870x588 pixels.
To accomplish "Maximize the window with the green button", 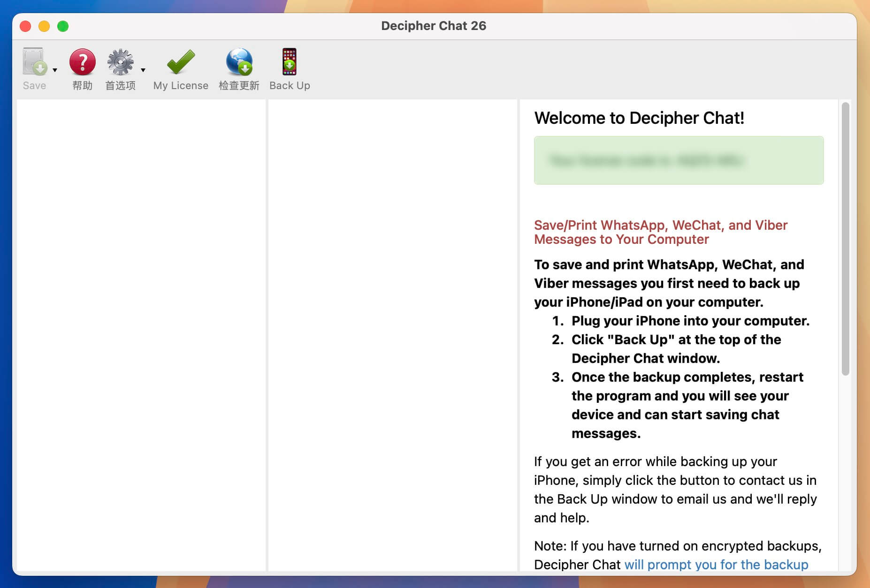I will [63, 26].
